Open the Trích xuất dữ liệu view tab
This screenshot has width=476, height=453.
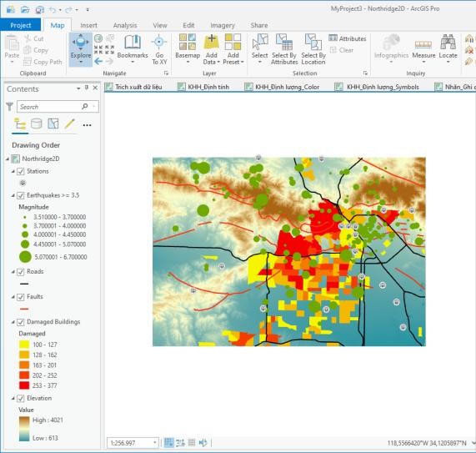[x=134, y=87]
